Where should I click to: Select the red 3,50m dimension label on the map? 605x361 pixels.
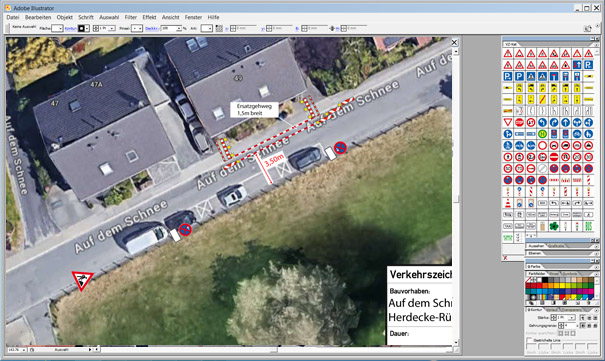[274, 160]
